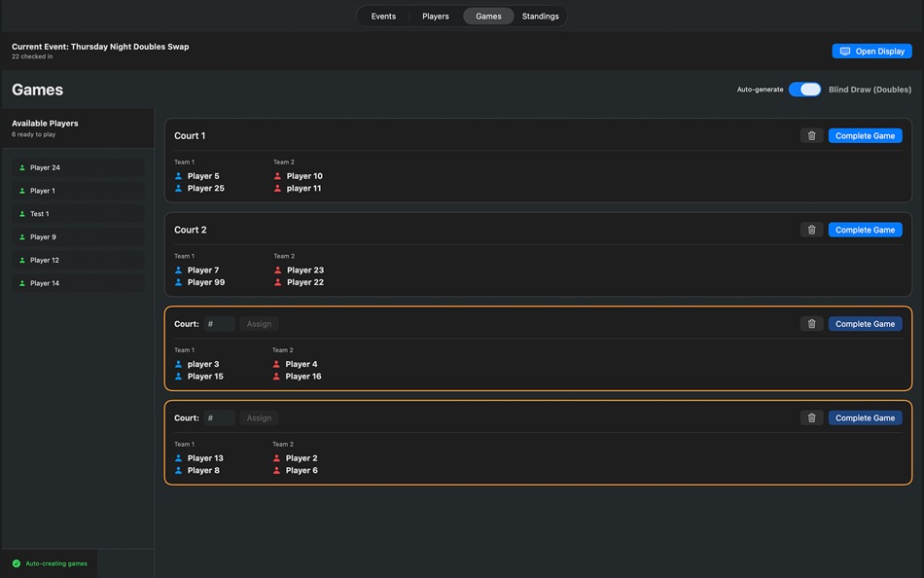This screenshot has height=578, width=924.
Task: Trash the unassigned game with player 3
Action: tap(811, 324)
